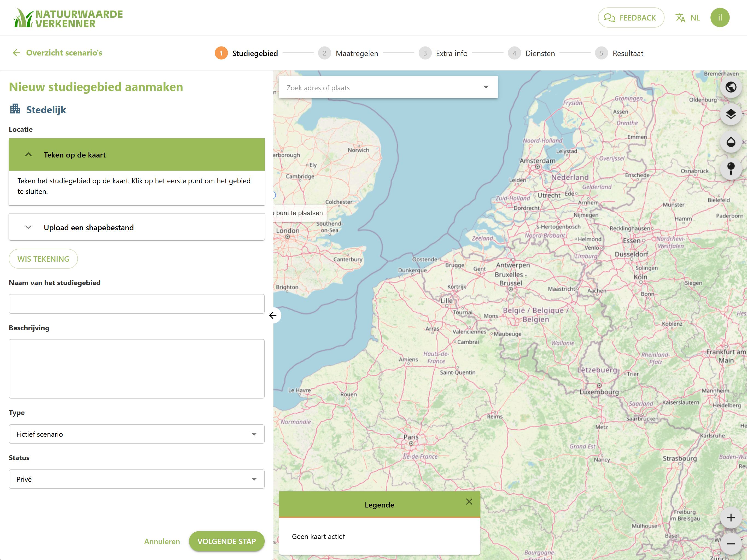Open the Feedback dialog

tap(631, 17)
